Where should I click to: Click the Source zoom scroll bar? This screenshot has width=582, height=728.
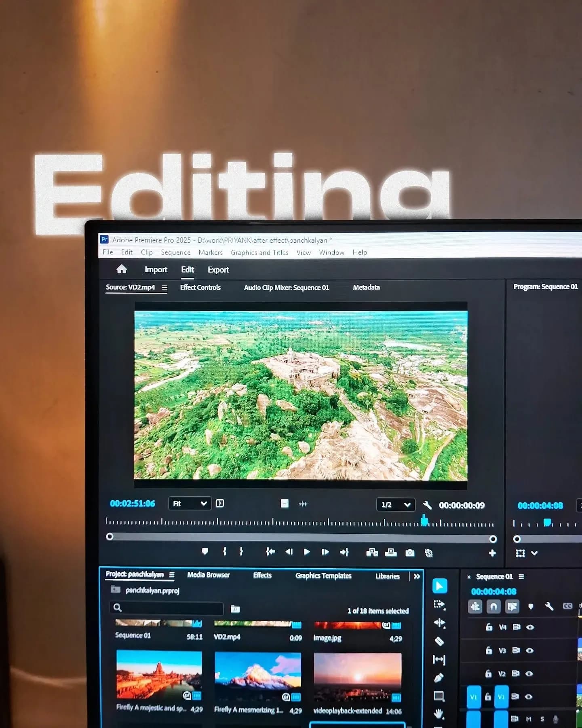301,538
